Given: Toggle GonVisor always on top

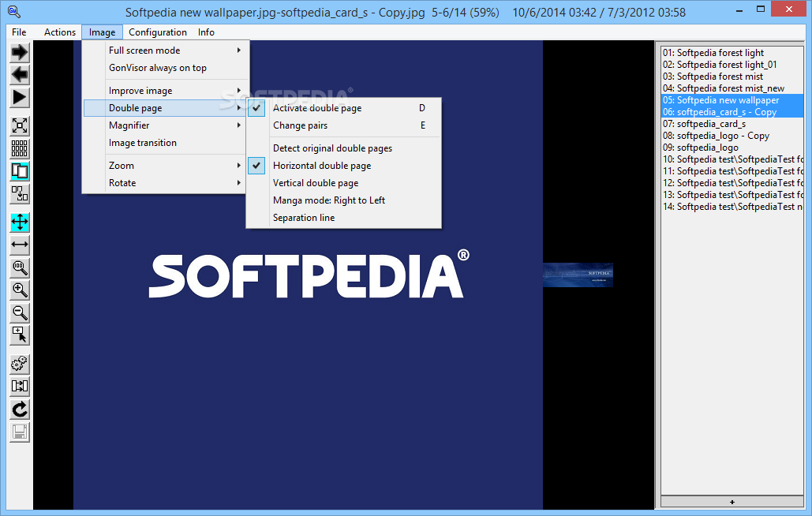Looking at the screenshot, I should click(165, 68).
